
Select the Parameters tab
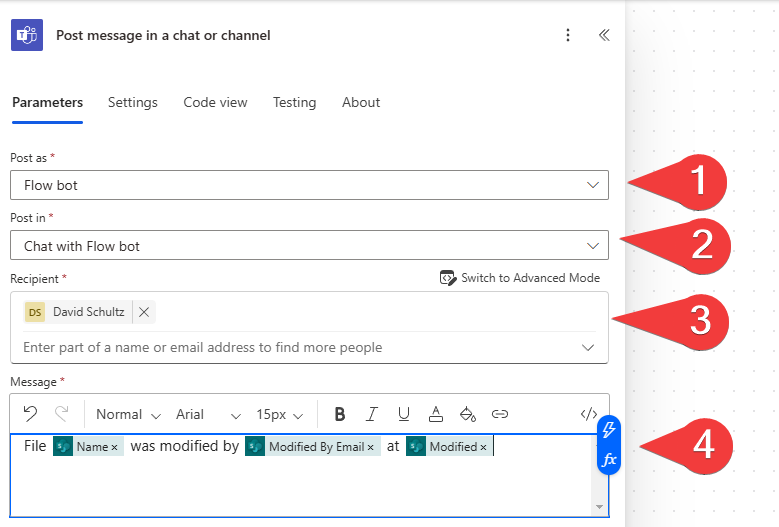48,102
